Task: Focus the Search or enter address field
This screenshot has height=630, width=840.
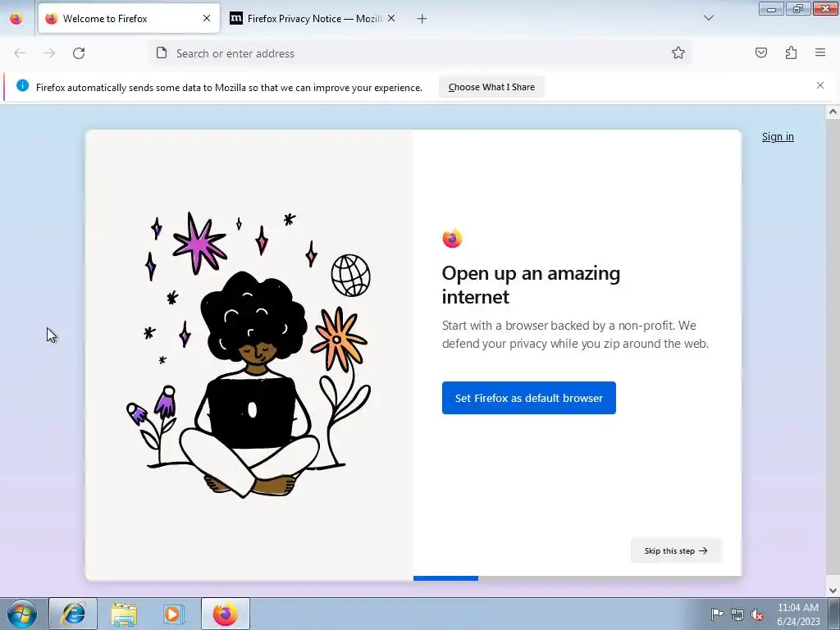Action: tap(420, 53)
